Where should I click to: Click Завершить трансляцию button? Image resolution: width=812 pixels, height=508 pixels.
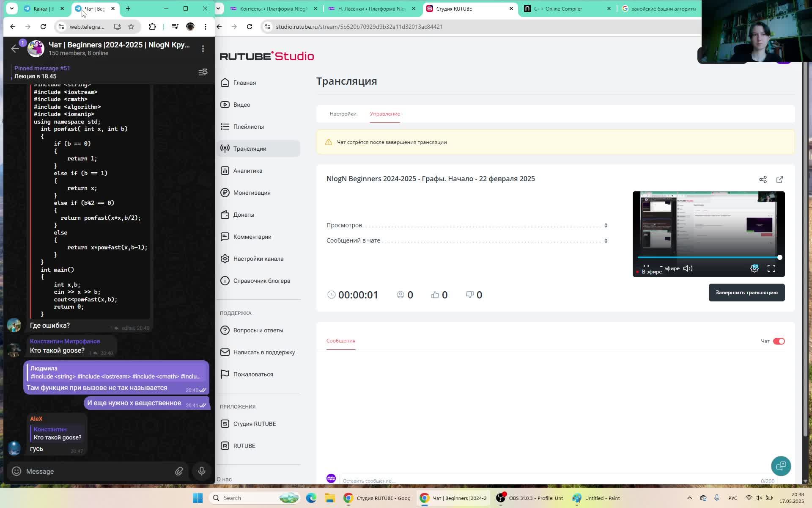(746, 293)
